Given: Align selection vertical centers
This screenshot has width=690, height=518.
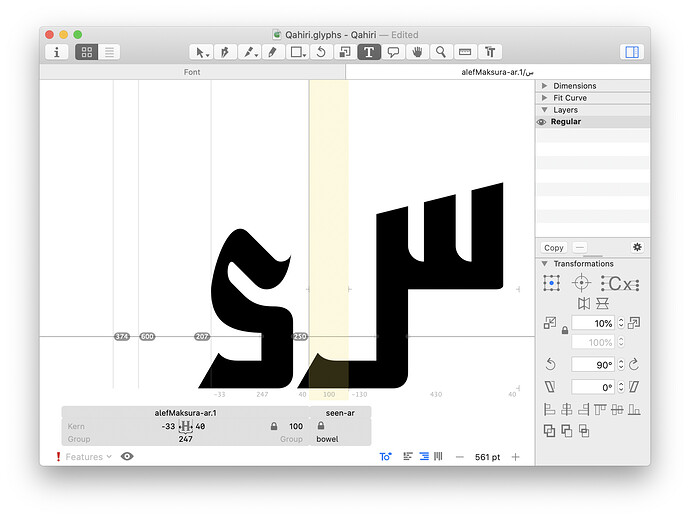Looking at the screenshot, I should (617, 410).
